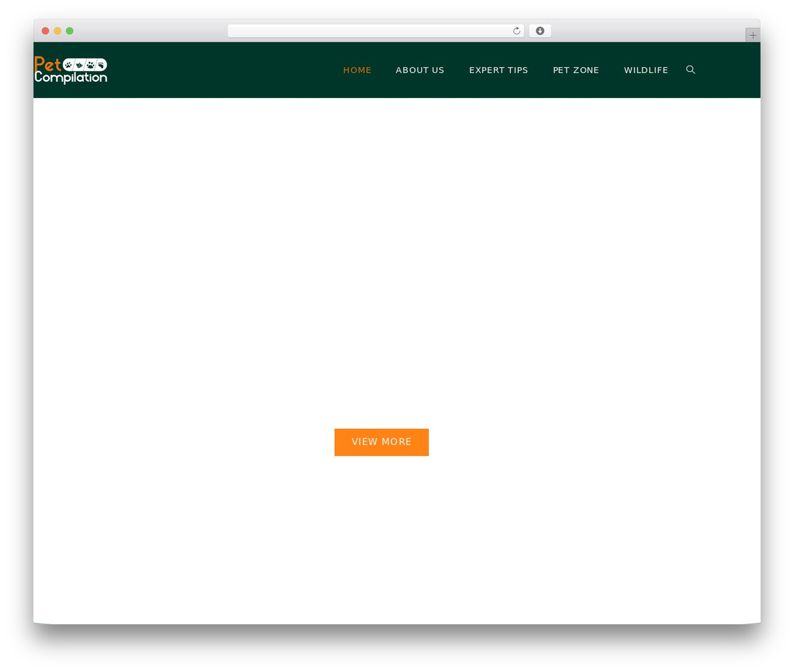
Task: Close the browser window with red button
Action: [45, 31]
